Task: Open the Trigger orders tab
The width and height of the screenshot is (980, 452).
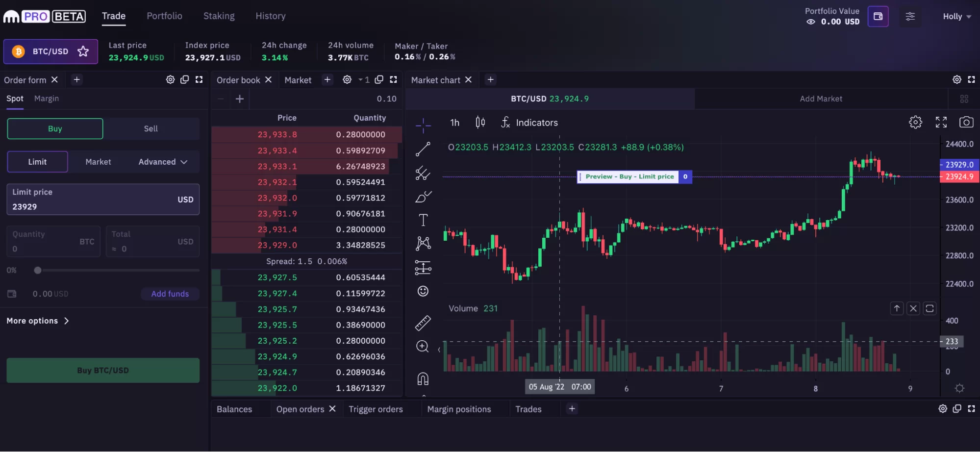Action: pos(376,409)
